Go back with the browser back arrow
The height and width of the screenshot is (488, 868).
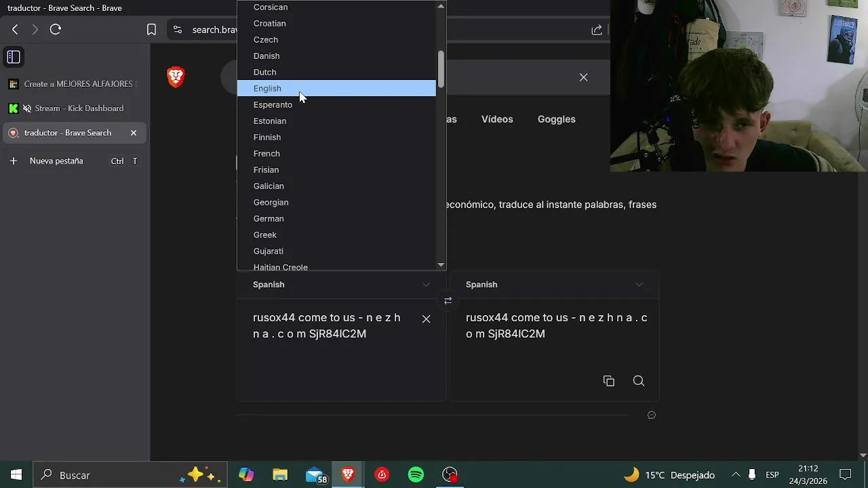click(15, 29)
